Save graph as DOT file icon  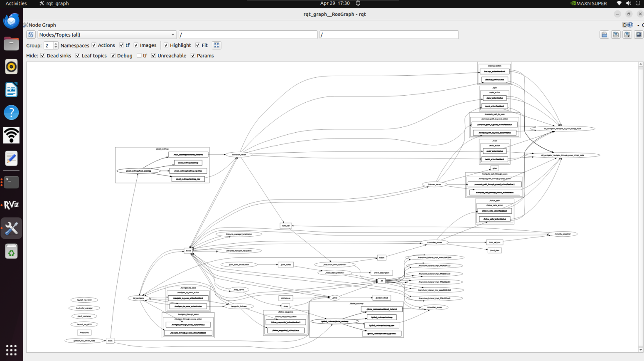click(616, 35)
